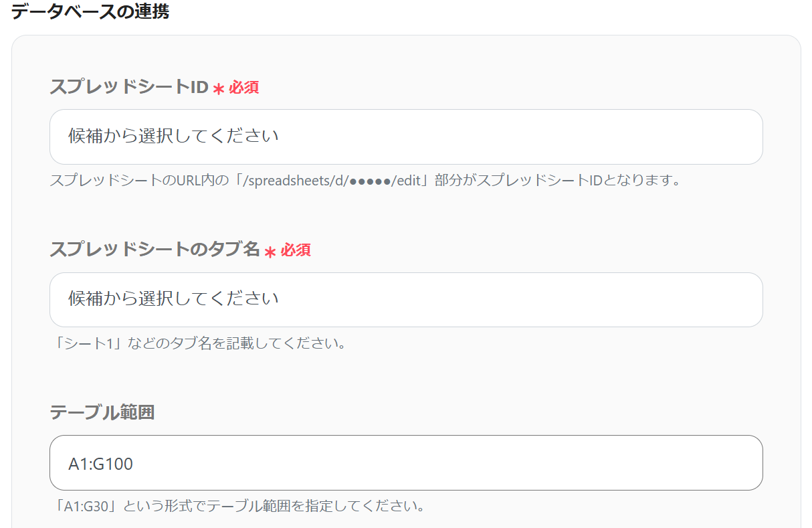Click the テーブル範囲 input containing A1:G100
Viewport: 812px width, 528px height.
pos(406,462)
